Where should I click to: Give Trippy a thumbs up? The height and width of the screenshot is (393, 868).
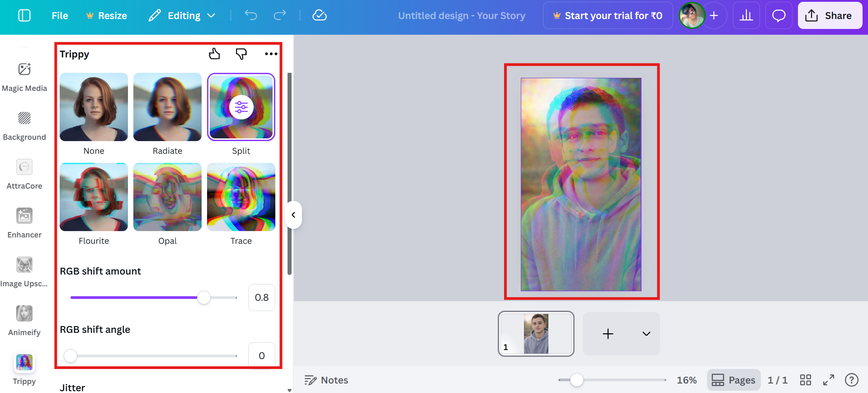click(214, 54)
